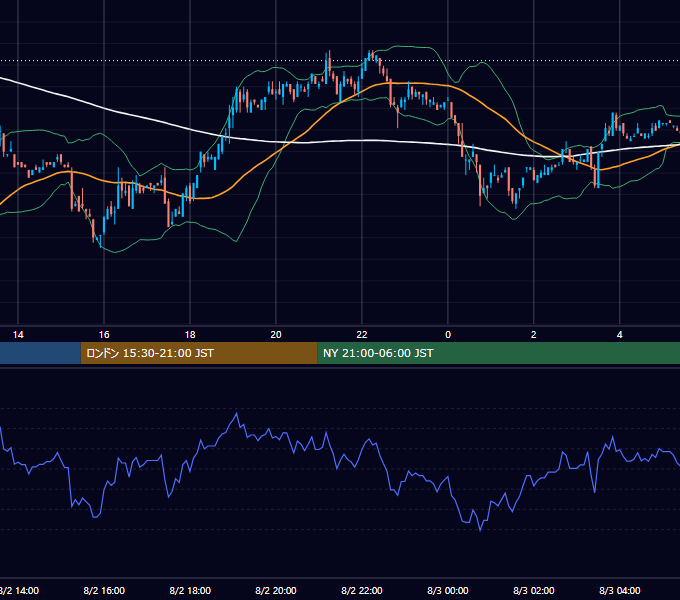The width and height of the screenshot is (680, 600).
Task: Click the '0' midnight label on time axis
Action: (448, 335)
